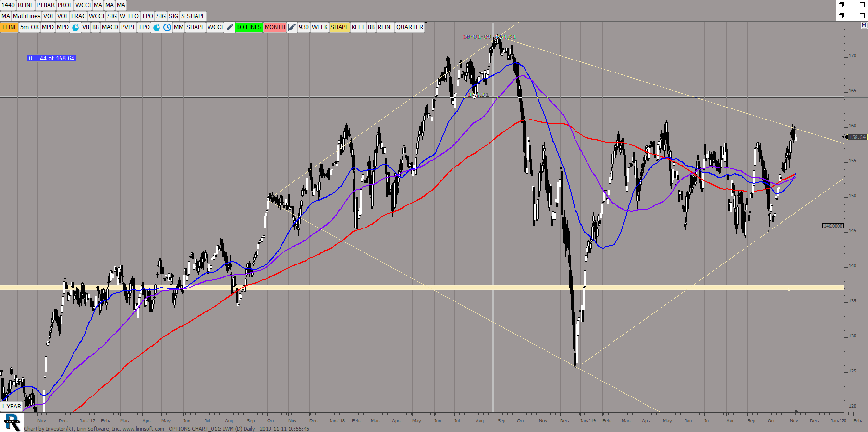The height and width of the screenshot is (432, 868).
Task: Toggle the red MONTH button
Action: click(x=275, y=27)
